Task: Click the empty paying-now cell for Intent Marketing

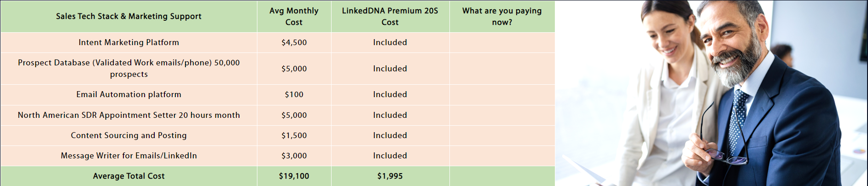Action: tap(502, 42)
